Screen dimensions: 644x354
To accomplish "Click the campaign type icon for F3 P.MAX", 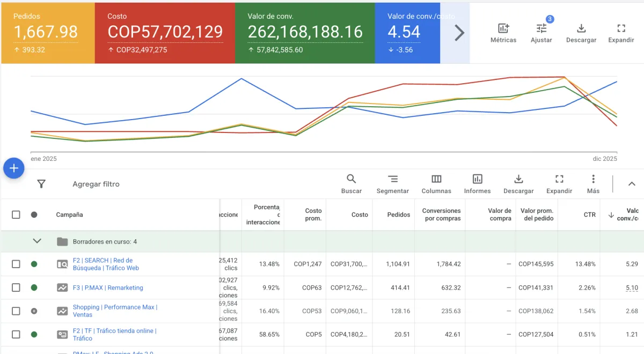I will 62,287.
